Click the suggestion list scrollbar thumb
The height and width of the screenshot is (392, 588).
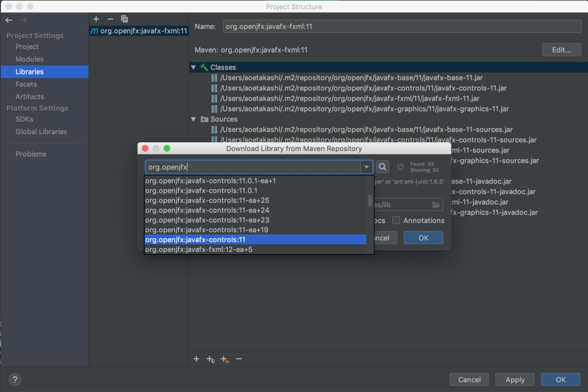(370, 201)
